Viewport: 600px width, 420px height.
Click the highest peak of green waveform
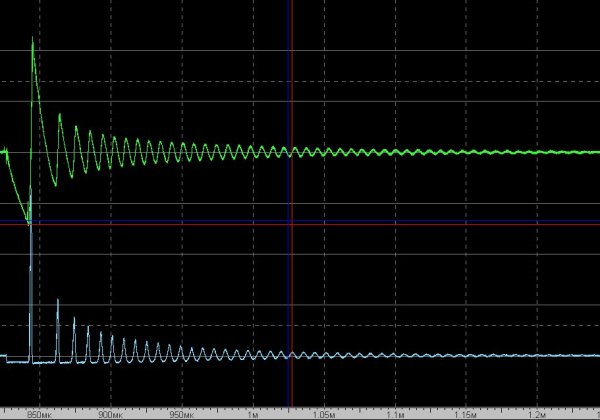33,39
